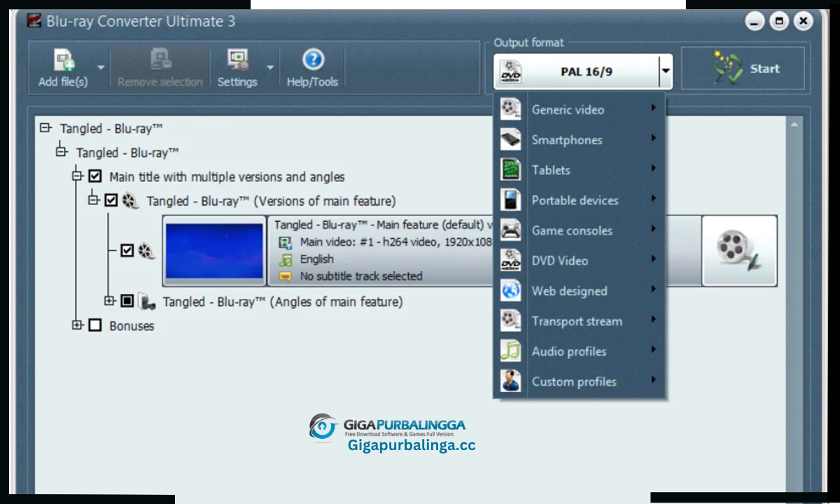
Task: Toggle Angles of main feature checkbox
Action: tap(127, 301)
